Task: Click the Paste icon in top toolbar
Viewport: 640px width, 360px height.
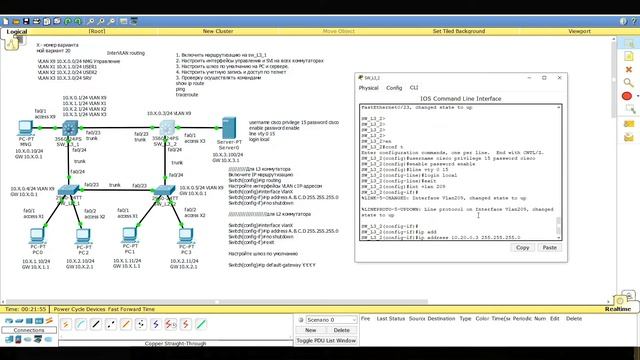Action: click(x=57, y=21)
